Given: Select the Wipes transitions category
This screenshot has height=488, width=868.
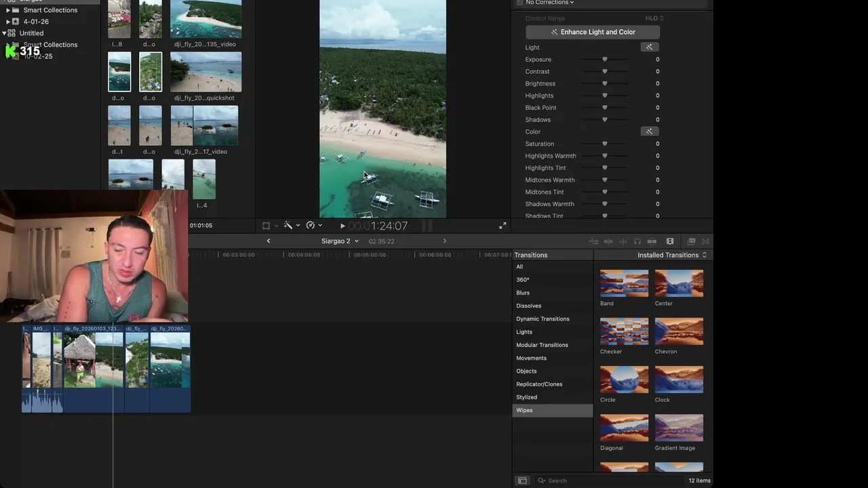Looking at the screenshot, I should click(x=553, y=410).
